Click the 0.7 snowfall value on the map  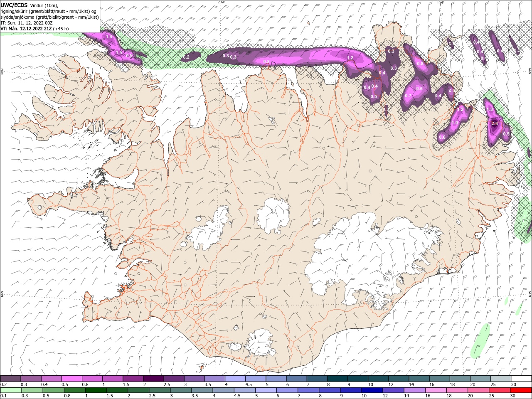[x=408, y=96]
